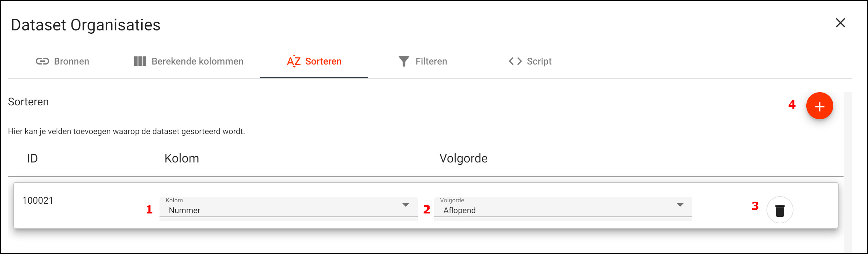This screenshot has width=868, height=254.
Task: Open the Berekende kolommen tab
Action: pos(197,61)
